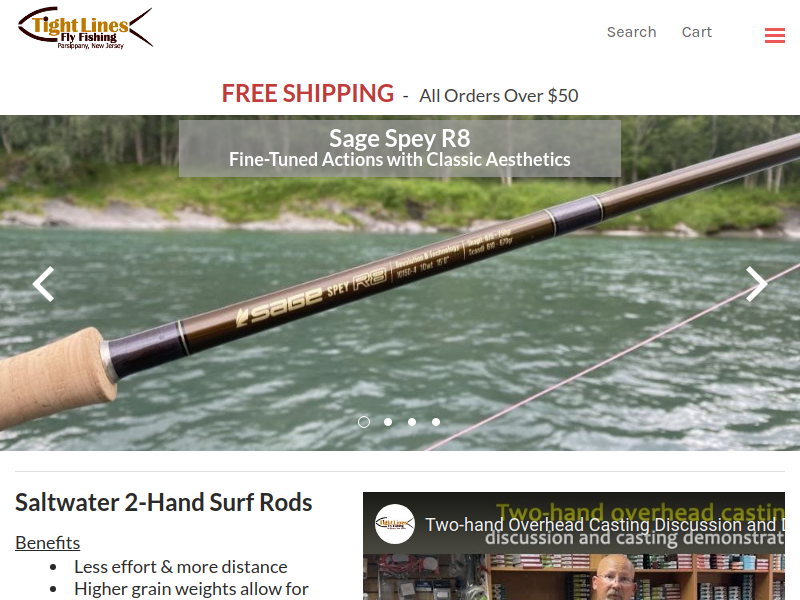The image size is (800, 600).
Task: Click the YouTube channel avatar icon
Action: [394, 523]
